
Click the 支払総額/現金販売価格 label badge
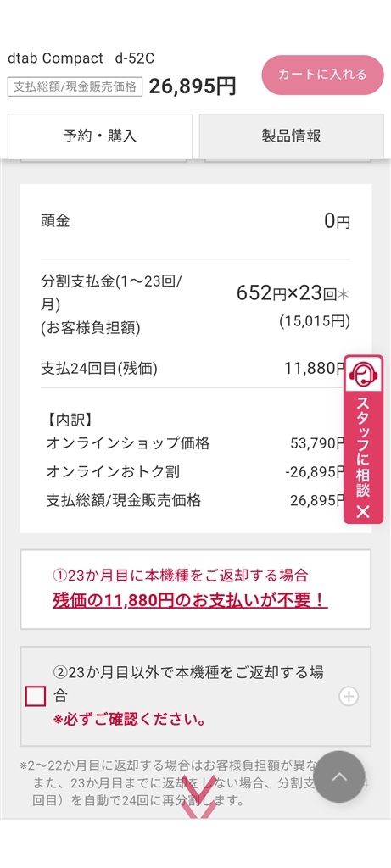75,87
